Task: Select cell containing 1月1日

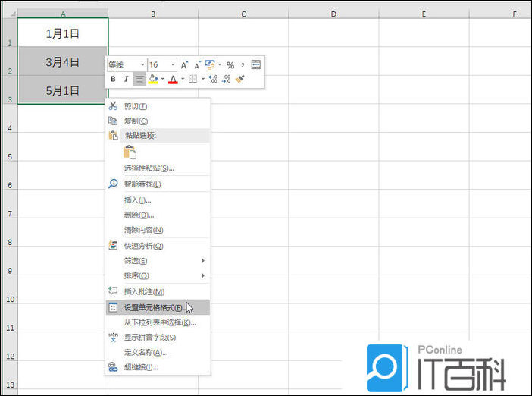Action: click(63, 33)
